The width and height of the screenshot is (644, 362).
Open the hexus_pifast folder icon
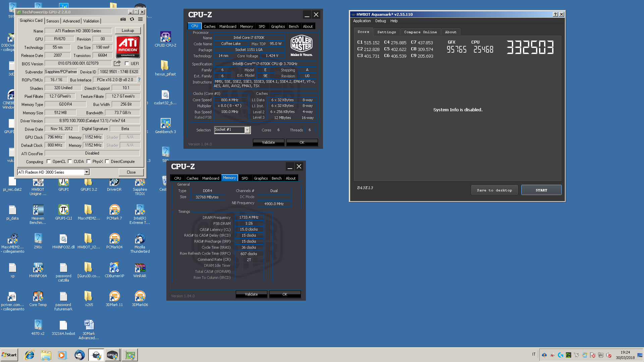coord(165,68)
